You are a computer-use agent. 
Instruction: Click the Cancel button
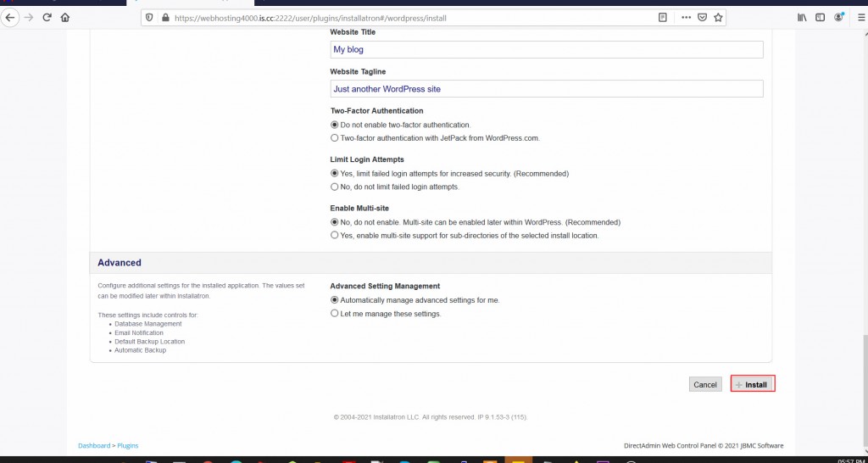(705, 384)
